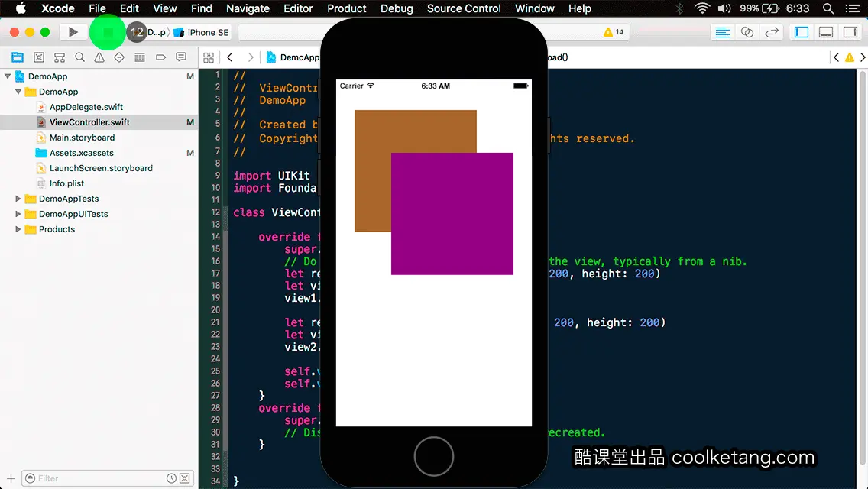Screen dimensions: 868x489
Task: Select AppDelegate.swift in navigator
Action: pyautogui.click(x=86, y=107)
